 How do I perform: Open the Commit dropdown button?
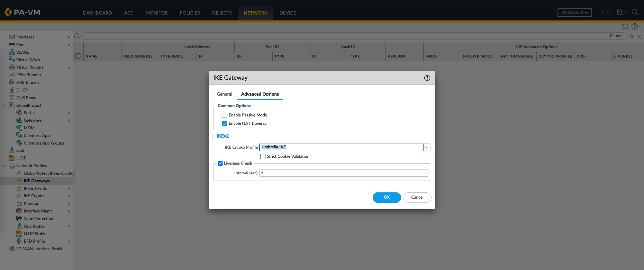(x=574, y=12)
